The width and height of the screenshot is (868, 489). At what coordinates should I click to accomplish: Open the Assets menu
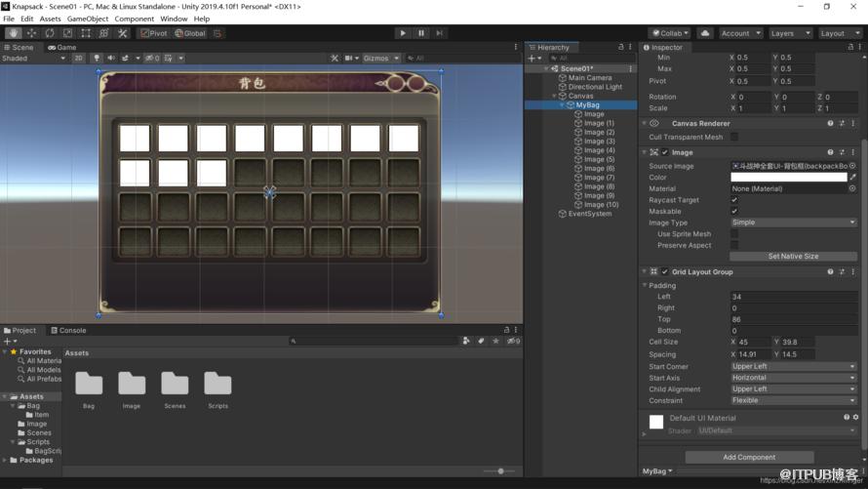point(50,19)
